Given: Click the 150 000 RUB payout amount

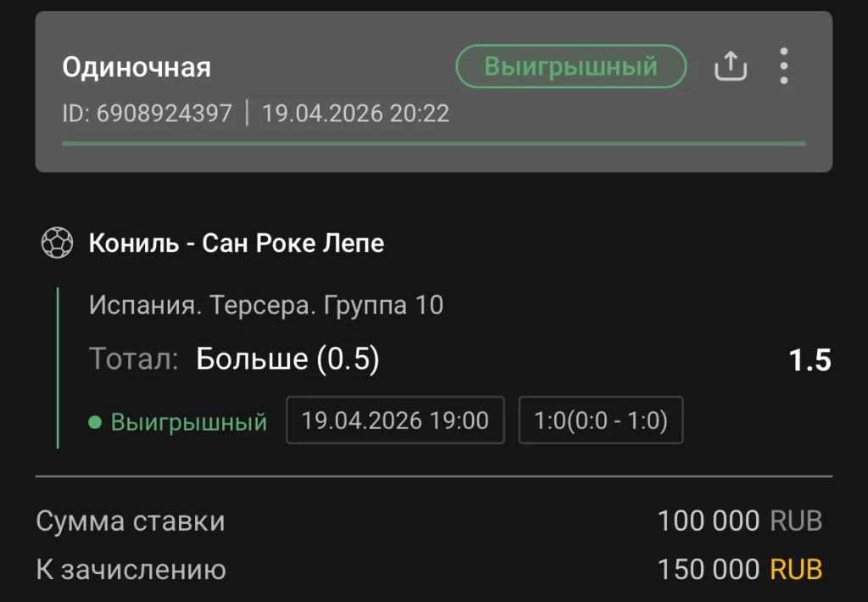Looking at the screenshot, I should pyautogui.click(x=739, y=570).
